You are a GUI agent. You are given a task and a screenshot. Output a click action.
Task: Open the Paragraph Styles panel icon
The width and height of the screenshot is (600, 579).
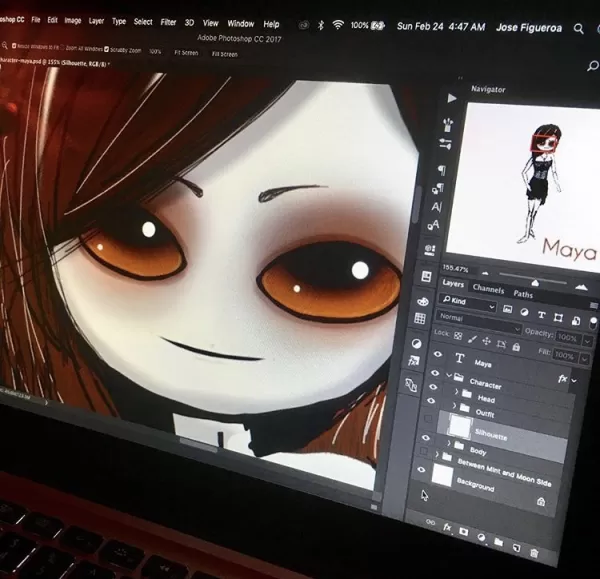(438, 188)
